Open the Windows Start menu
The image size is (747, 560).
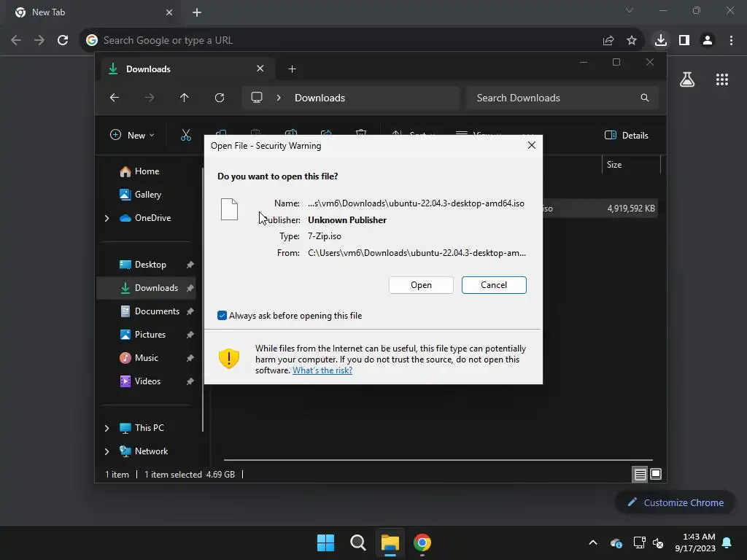point(326,542)
